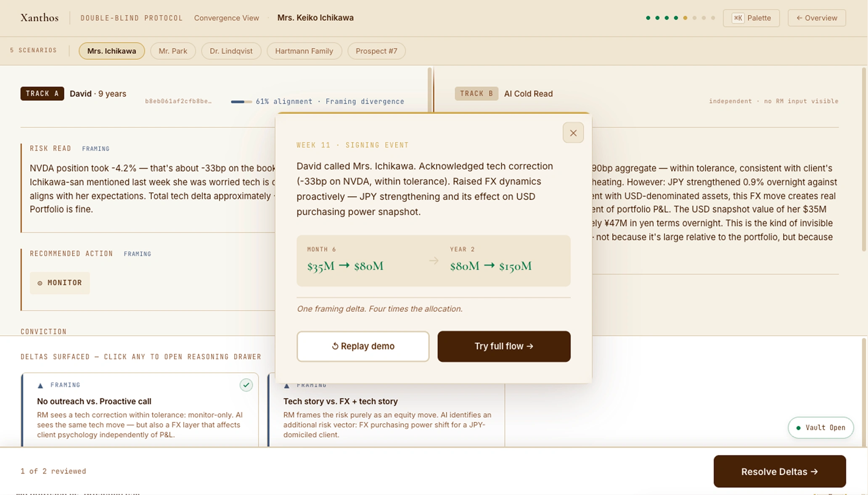Viewport: 868px width, 495px height.
Task: Go back to Overview
Action: [816, 18]
